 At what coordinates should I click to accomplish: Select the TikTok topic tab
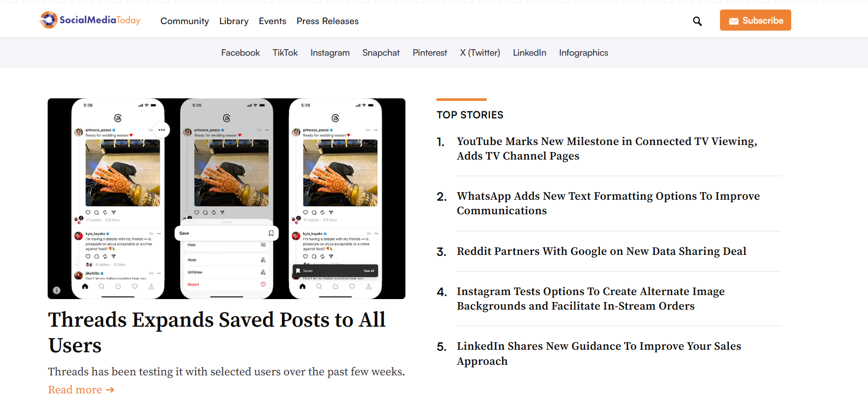(x=285, y=53)
